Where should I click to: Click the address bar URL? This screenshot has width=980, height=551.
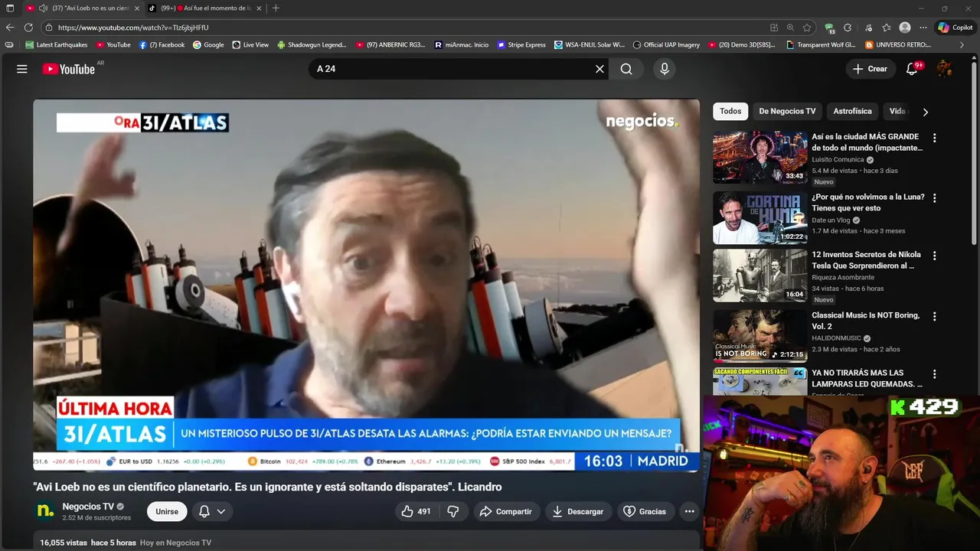(x=133, y=28)
